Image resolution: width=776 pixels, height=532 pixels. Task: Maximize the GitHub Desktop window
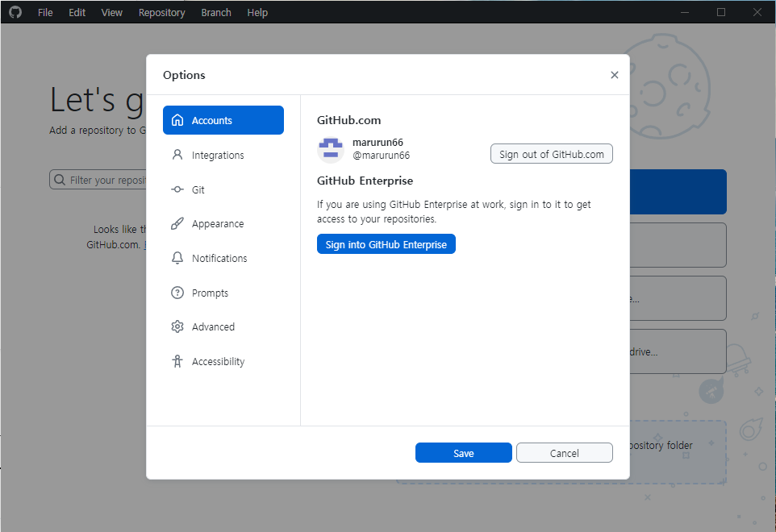(721, 12)
